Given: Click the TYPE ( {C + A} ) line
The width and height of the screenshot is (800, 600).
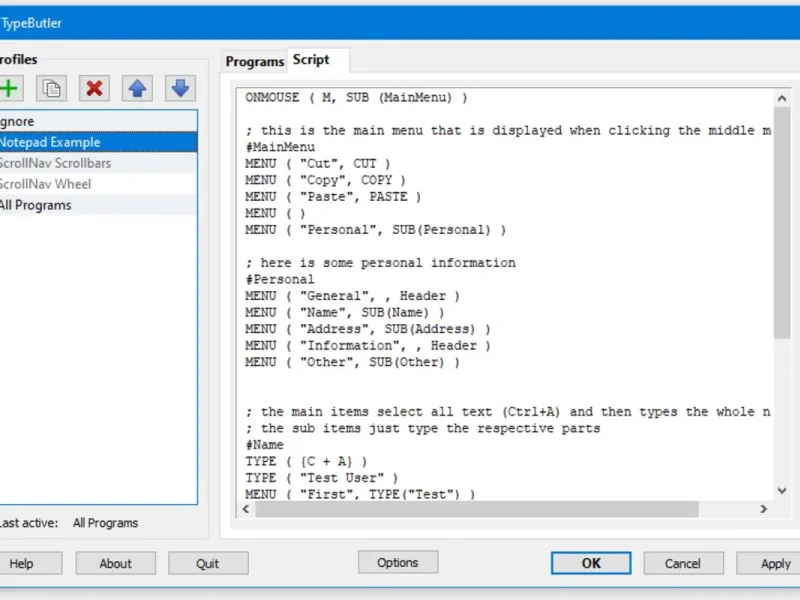Looking at the screenshot, I should [306, 461].
